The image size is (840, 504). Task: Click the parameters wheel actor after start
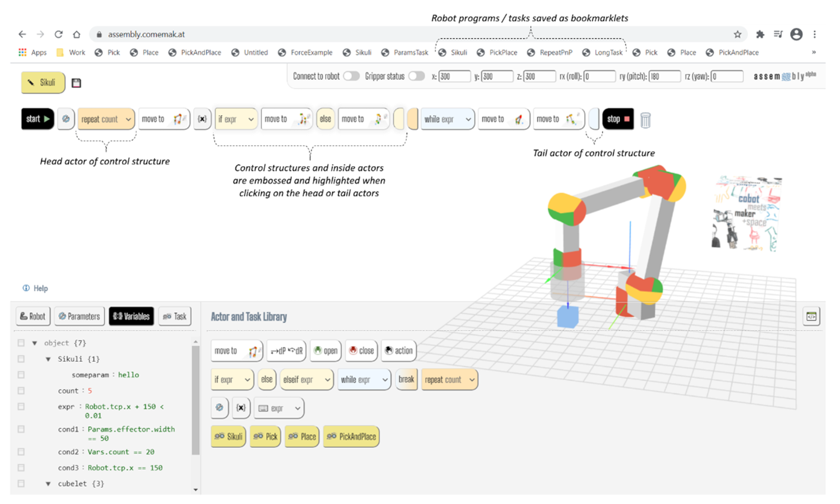pos(66,119)
